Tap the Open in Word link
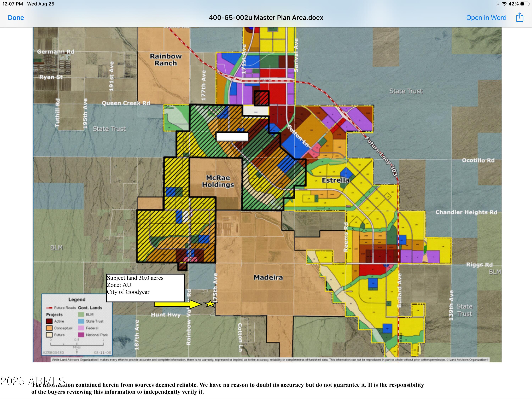 click(486, 18)
